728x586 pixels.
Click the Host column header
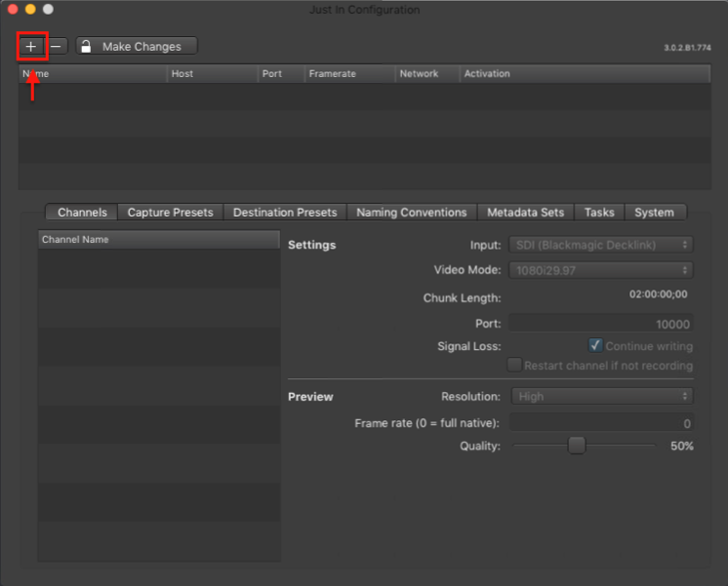click(212, 74)
